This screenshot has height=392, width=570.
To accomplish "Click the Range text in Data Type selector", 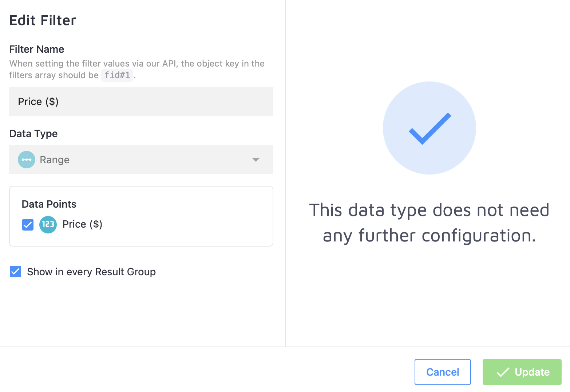I will [55, 160].
